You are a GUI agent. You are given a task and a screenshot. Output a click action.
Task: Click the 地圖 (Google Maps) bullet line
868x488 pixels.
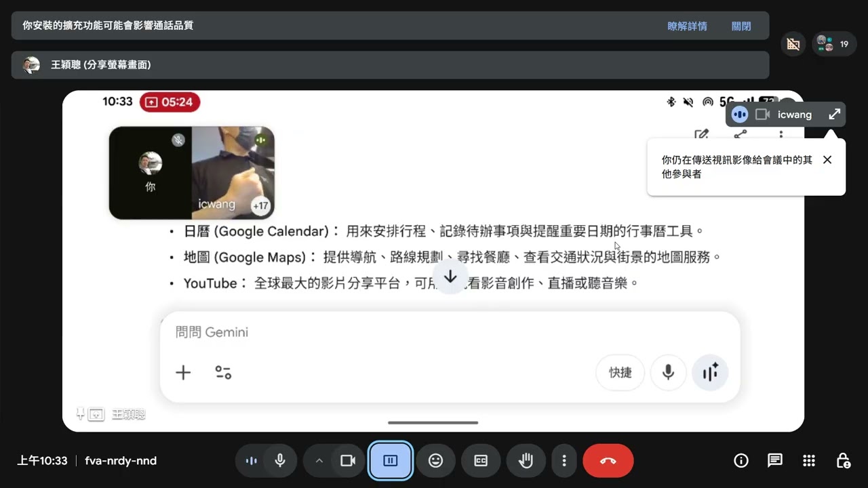point(452,258)
